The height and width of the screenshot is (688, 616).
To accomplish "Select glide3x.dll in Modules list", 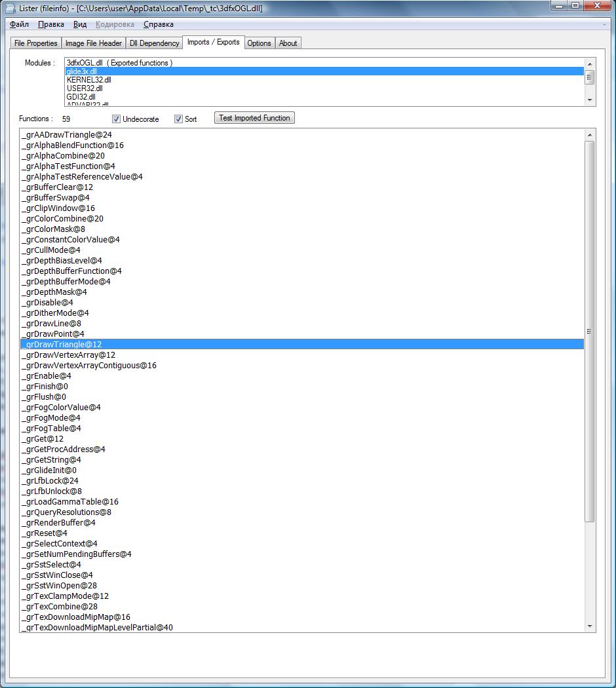I will coord(324,71).
